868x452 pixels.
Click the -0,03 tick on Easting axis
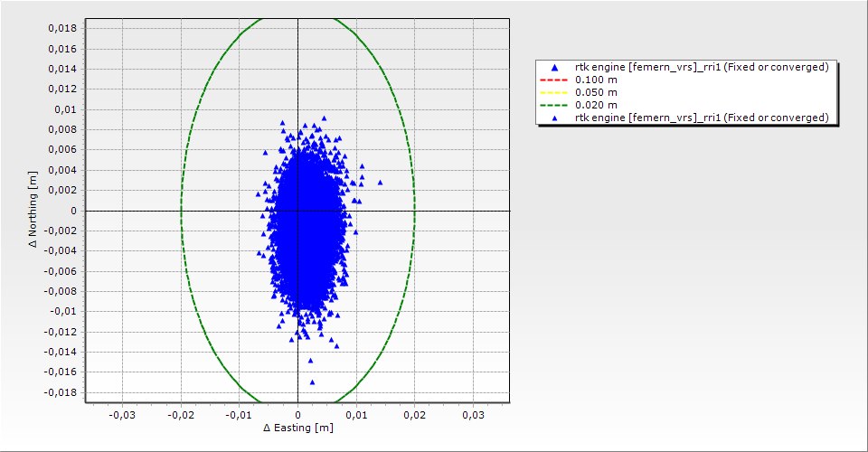(123, 414)
